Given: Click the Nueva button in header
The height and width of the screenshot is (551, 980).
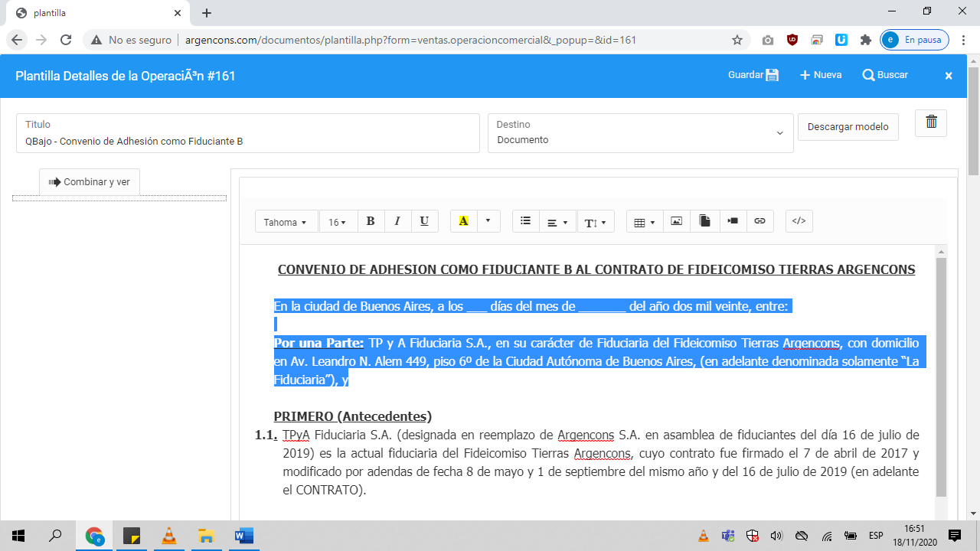Looking at the screenshot, I should (821, 75).
